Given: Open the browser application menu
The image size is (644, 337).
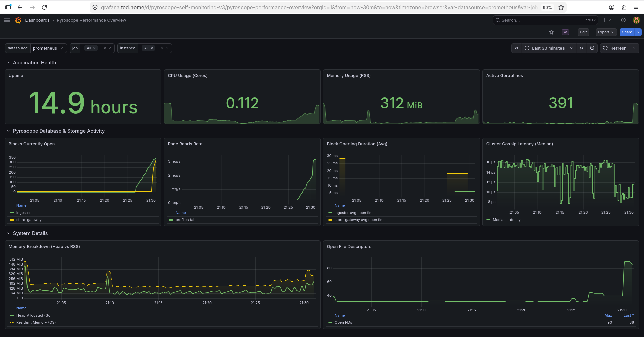Looking at the screenshot, I should tap(636, 7).
